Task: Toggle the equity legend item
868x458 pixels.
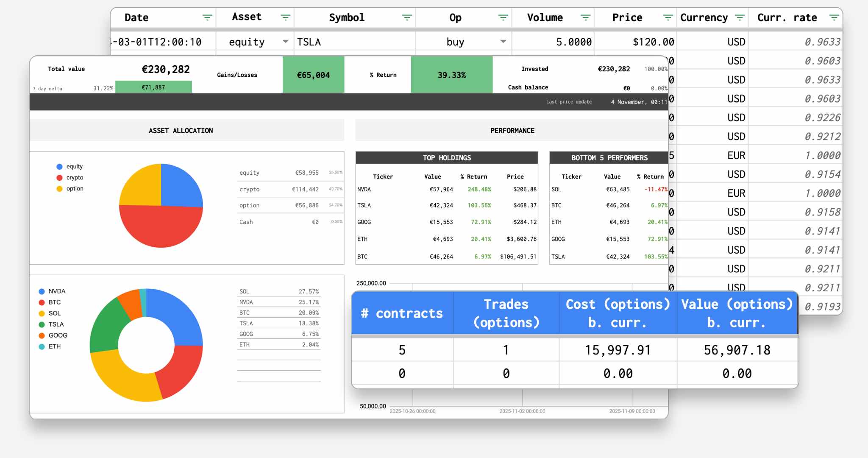Action: point(71,166)
